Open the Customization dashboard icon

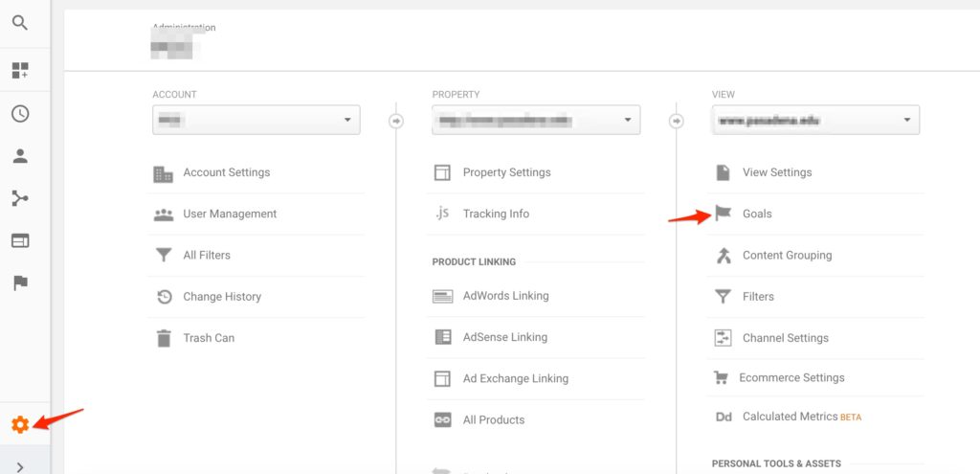point(20,70)
